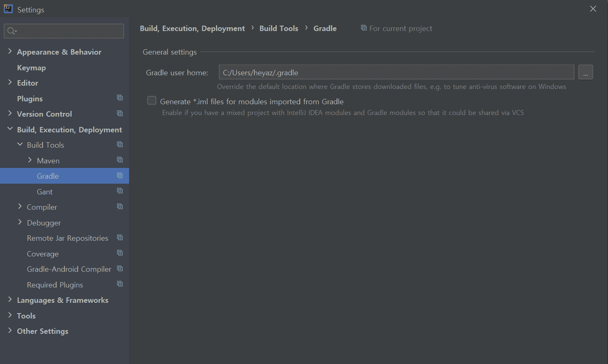The image size is (608, 364).
Task: Click the project-level icon beside Gradle-Android Compiler
Action: click(x=120, y=268)
